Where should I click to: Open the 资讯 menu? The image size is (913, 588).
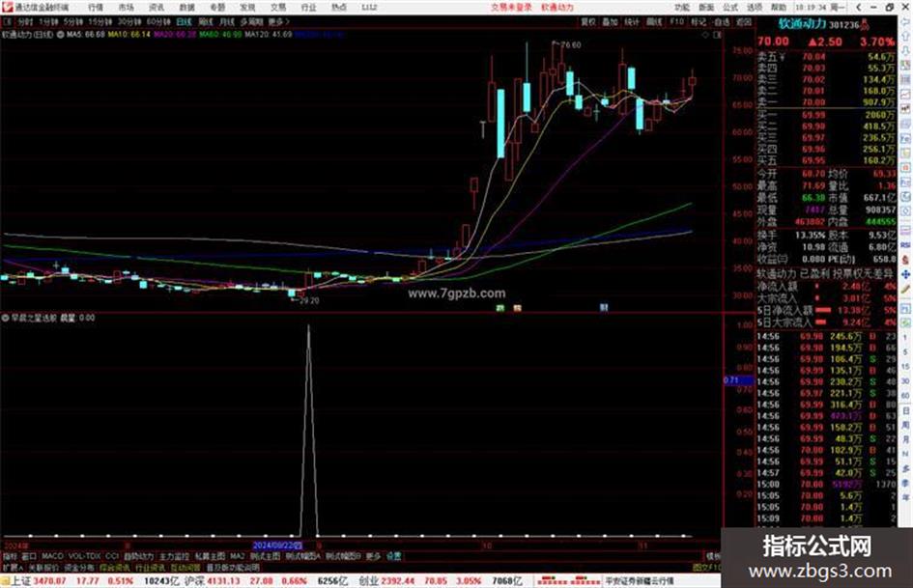(157, 8)
